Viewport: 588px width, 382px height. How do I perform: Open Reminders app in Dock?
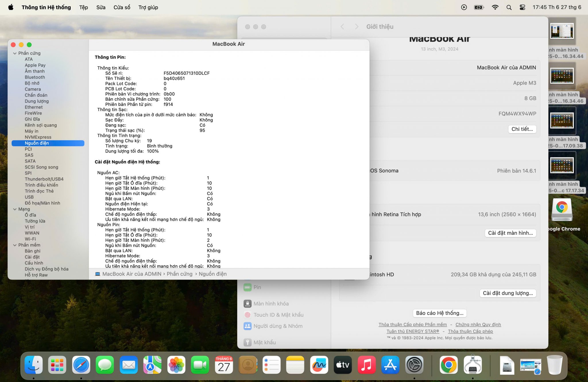(x=272, y=365)
